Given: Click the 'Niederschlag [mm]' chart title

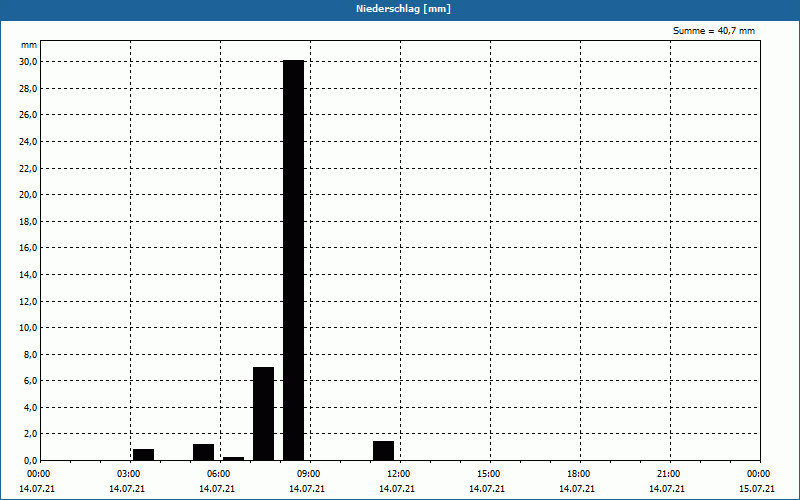Looking at the screenshot, I should 403,9.
